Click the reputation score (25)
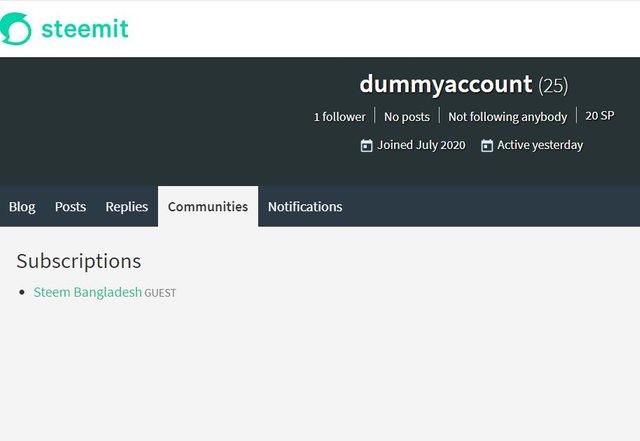640x441 pixels. pos(553,86)
